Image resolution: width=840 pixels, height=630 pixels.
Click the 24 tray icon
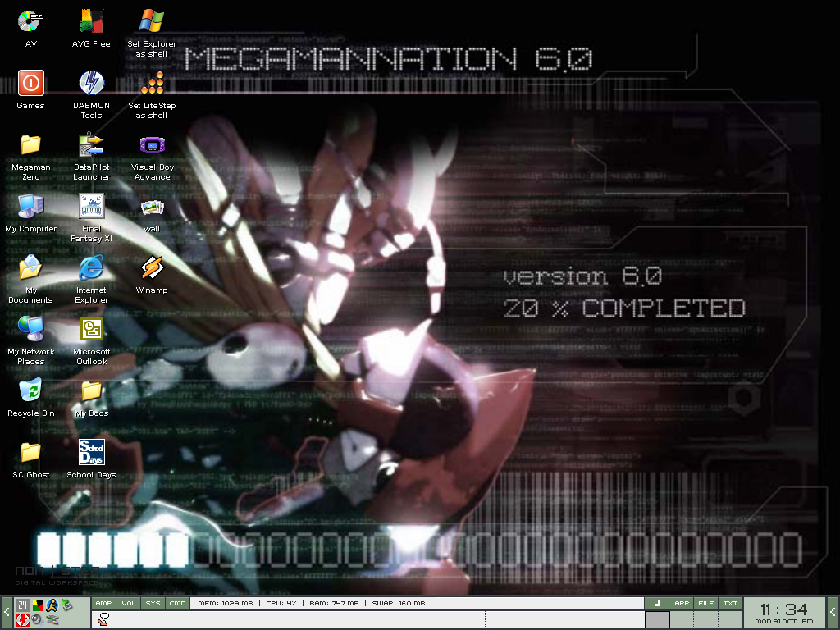click(x=23, y=605)
